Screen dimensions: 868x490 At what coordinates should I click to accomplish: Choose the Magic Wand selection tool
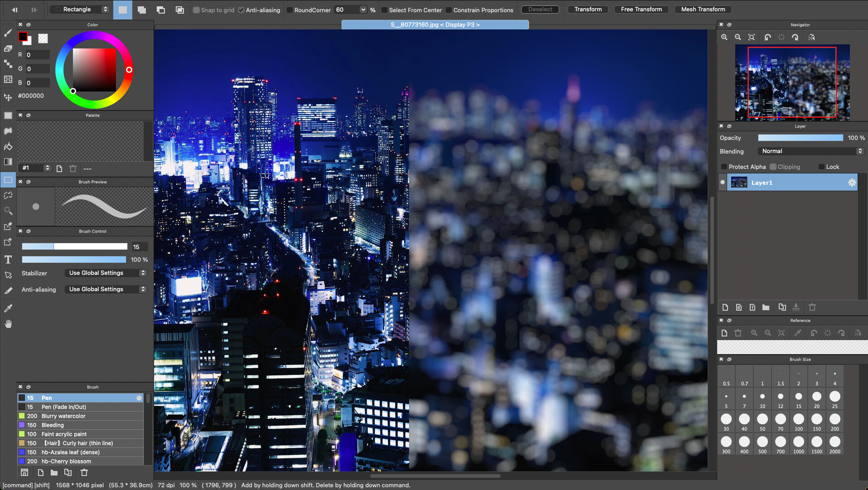pos(8,211)
